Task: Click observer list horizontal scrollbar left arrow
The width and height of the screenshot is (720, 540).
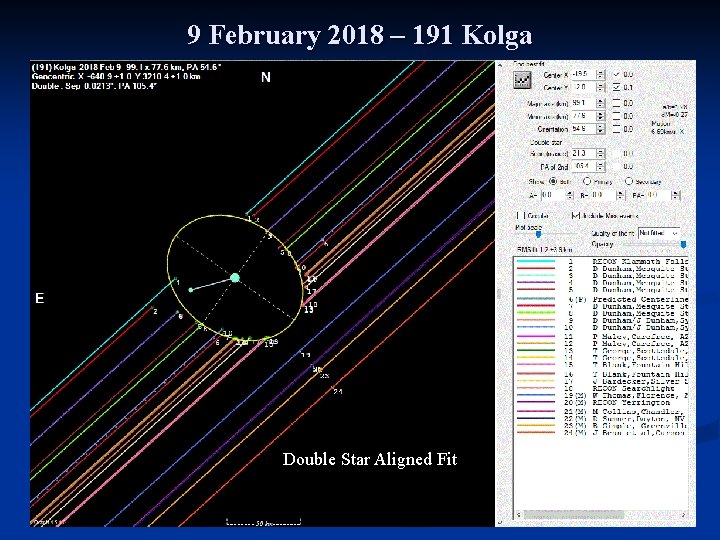Action: coord(519,515)
